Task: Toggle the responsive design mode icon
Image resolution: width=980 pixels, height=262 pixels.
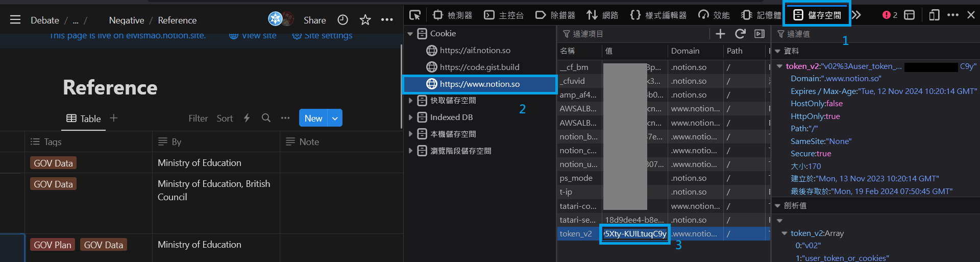Action: (x=934, y=15)
